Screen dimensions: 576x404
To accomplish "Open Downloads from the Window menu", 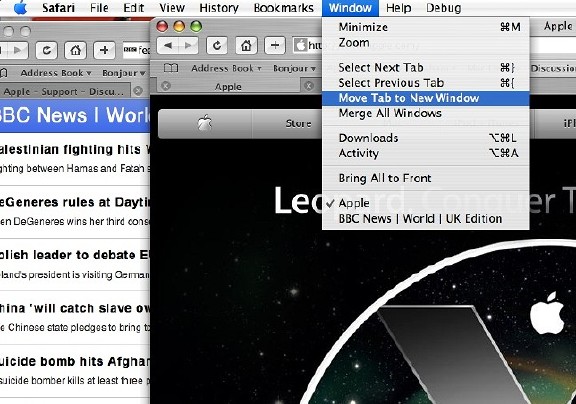I will coord(425,138).
